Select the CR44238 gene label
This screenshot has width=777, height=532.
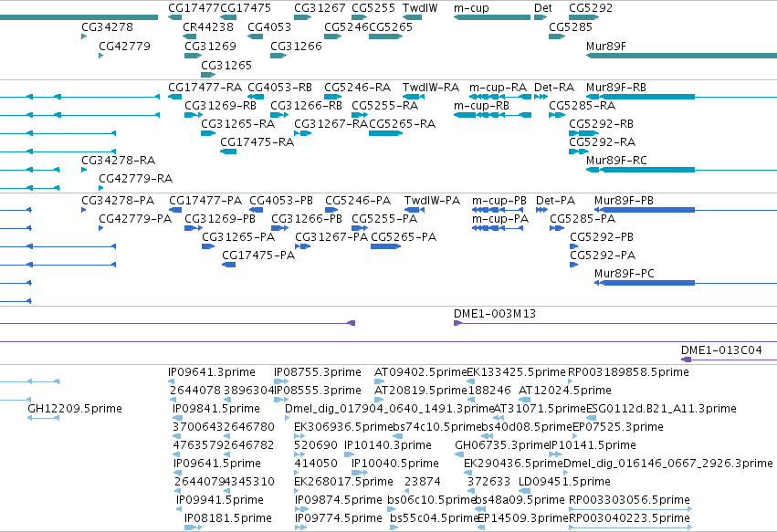coord(208,26)
